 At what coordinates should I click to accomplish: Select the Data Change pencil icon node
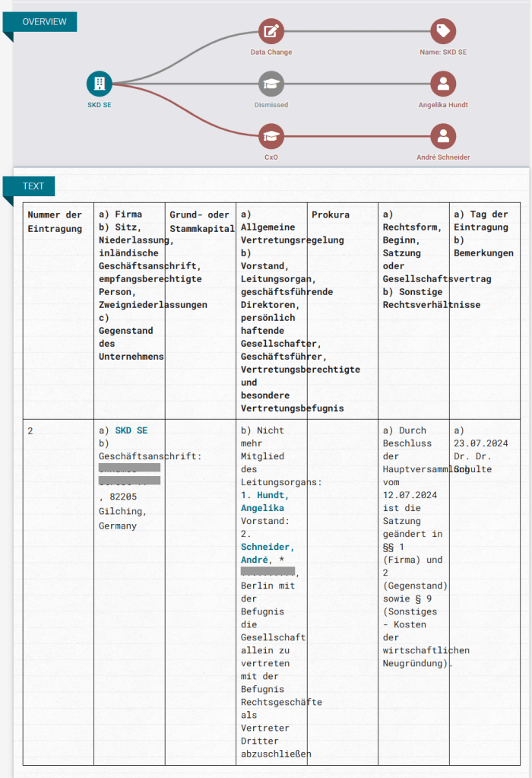tap(271, 31)
